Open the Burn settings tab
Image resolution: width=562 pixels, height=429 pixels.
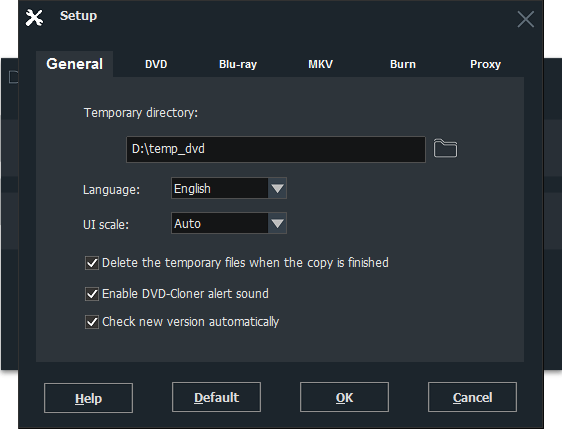pos(403,64)
